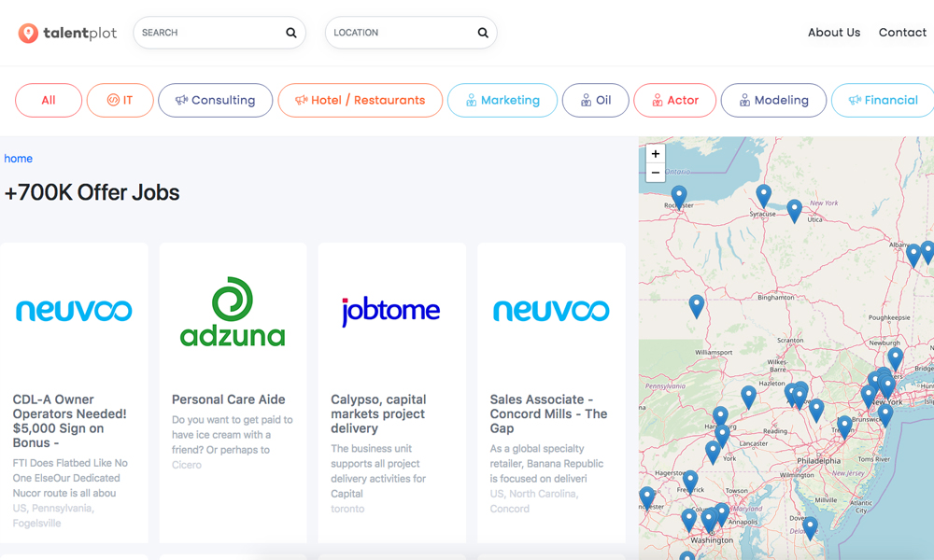Screen dimensions: 934x560
Task: Click the map pin near Rochester
Action: click(679, 196)
